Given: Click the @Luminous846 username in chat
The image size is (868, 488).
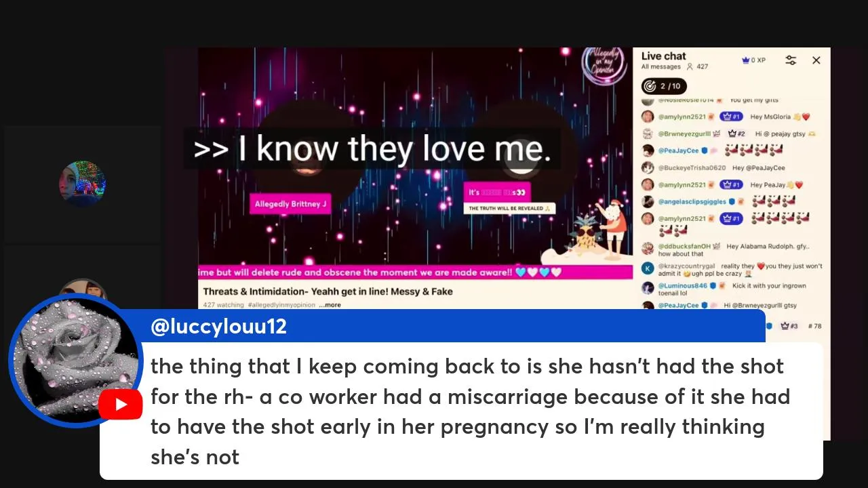Looking at the screenshot, I should [683, 286].
